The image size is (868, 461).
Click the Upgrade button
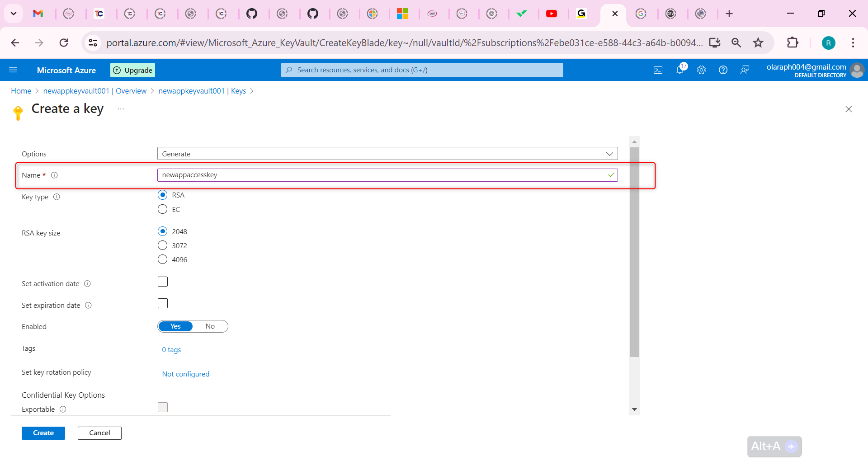(x=132, y=70)
